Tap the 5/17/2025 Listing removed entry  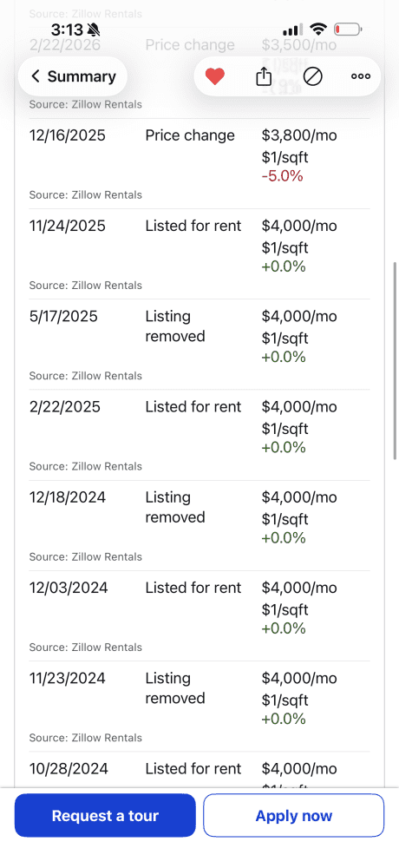(199, 345)
